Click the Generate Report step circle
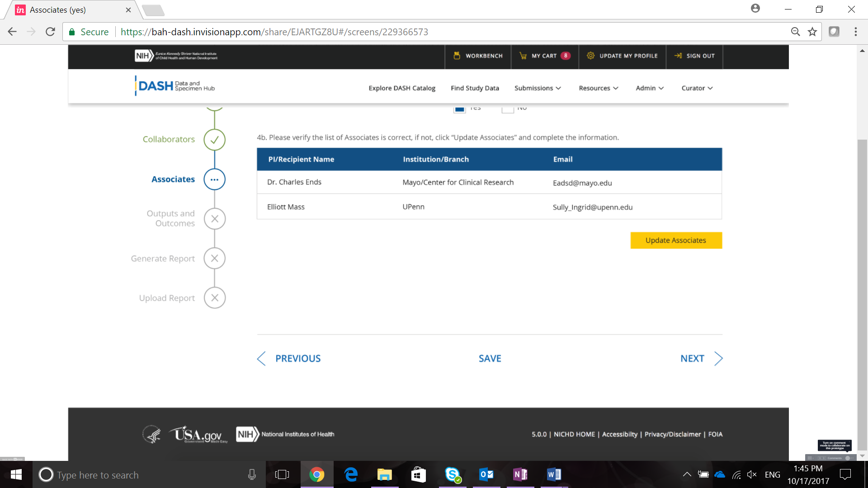 [x=214, y=258]
